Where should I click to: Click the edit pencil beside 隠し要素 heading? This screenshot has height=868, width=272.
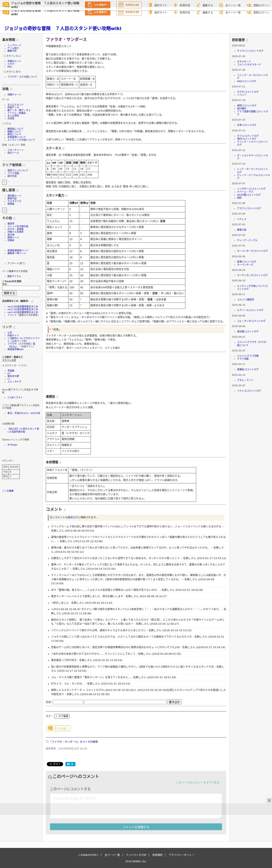coord(18,190)
